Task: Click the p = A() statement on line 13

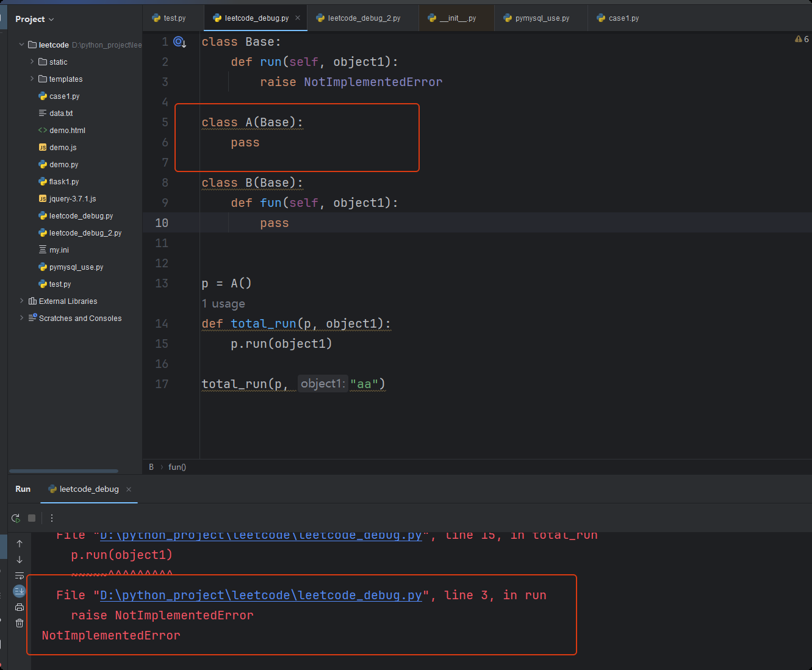Action: point(227,283)
